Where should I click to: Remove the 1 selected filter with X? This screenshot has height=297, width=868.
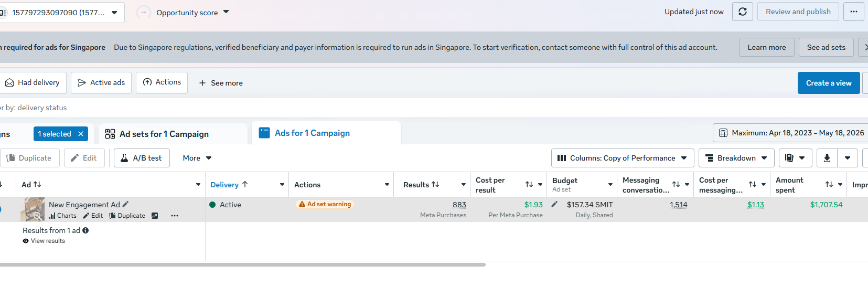pos(81,134)
